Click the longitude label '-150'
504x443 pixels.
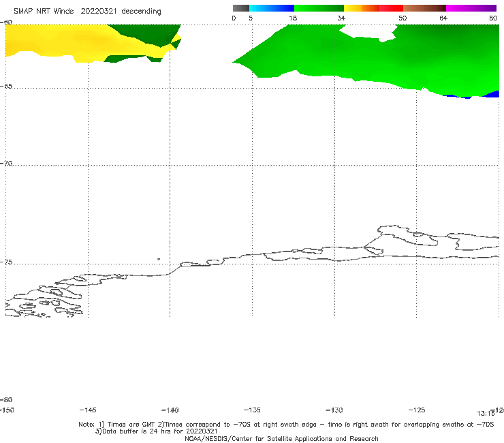(7, 410)
